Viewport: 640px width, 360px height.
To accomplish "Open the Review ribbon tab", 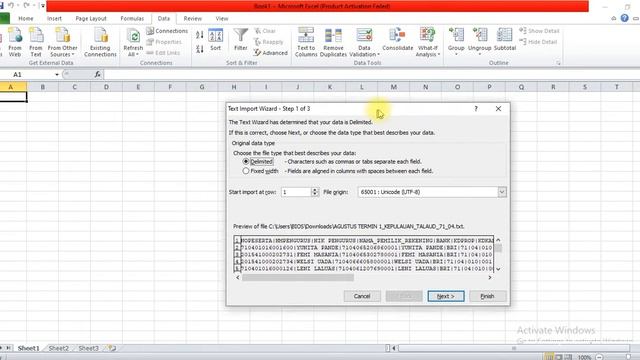I will pos(193,19).
